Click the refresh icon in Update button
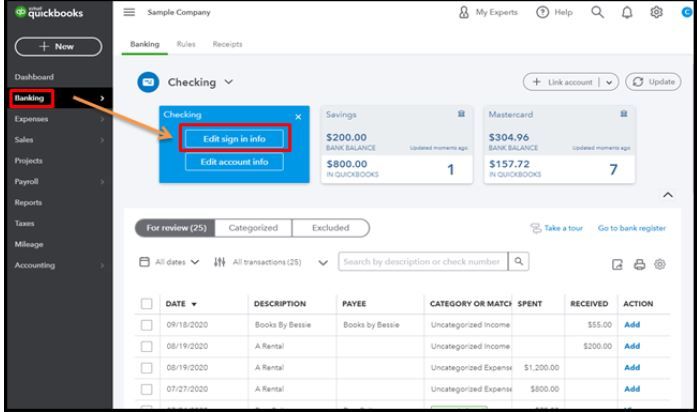This screenshot has height=412, width=697. pyautogui.click(x=638, y=82)
